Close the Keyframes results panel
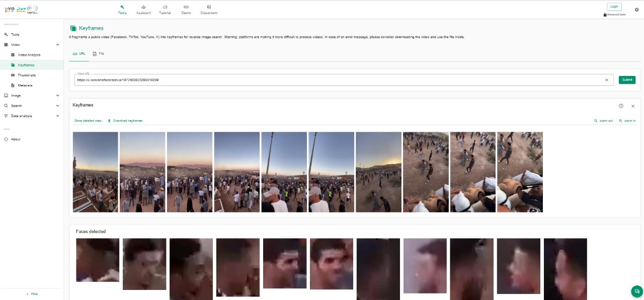The width and height of the screenshot is (644, 300). [633, 106]
